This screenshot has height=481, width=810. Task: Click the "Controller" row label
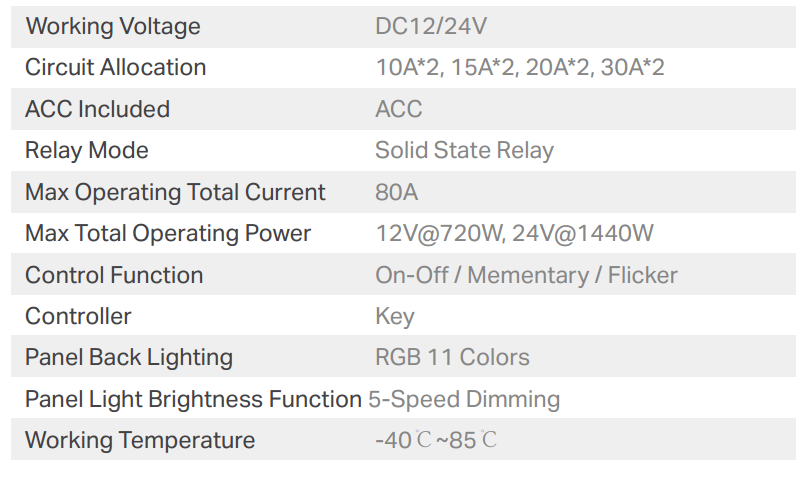[x=79, y=317]
